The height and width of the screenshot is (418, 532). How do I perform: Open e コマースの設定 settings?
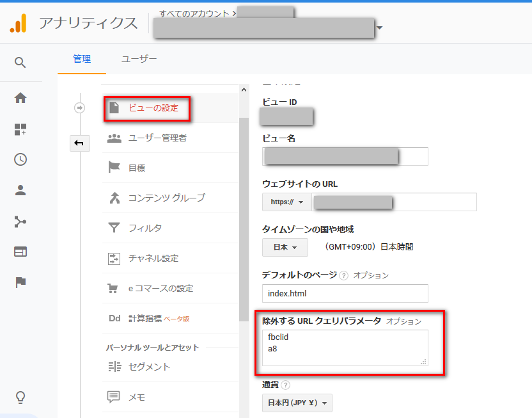coord(170,288)
